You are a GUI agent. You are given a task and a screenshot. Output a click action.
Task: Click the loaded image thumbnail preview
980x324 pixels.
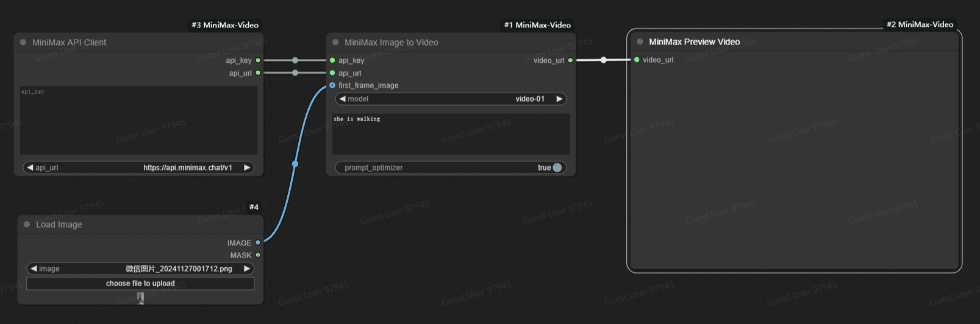(x=141, y=298)
